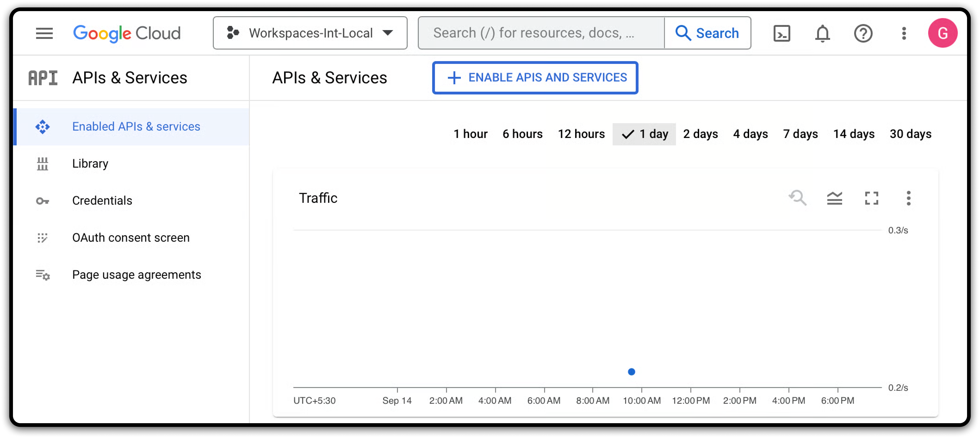
Task: Select the 7 days time range
Action: 800,134
